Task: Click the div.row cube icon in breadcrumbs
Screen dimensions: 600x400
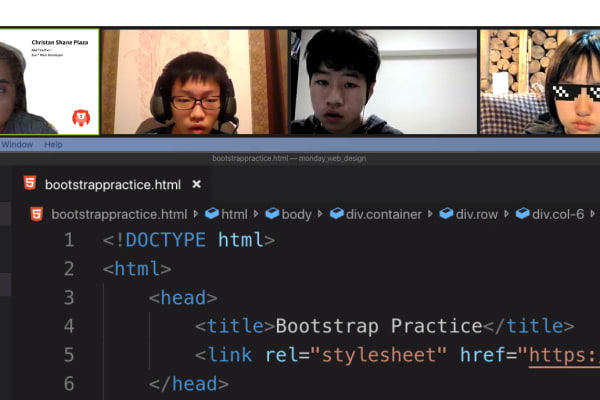Action: (x=446, y=213)
